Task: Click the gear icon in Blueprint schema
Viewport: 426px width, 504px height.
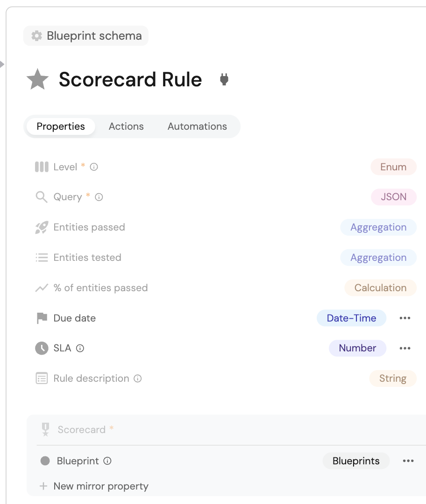Action: tap(36, 36)
